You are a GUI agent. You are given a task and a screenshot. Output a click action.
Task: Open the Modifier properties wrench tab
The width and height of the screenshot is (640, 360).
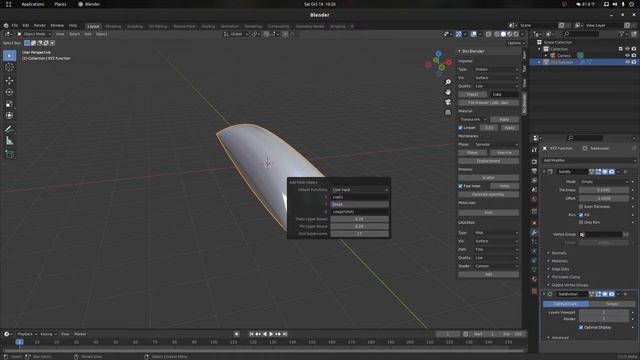pos(534,232)
